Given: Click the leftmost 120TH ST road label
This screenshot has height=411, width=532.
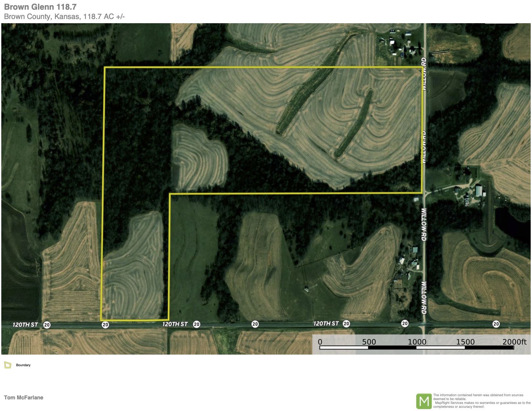Looking at the screenshot, I should pyautogui.click(x=25, y=325).
